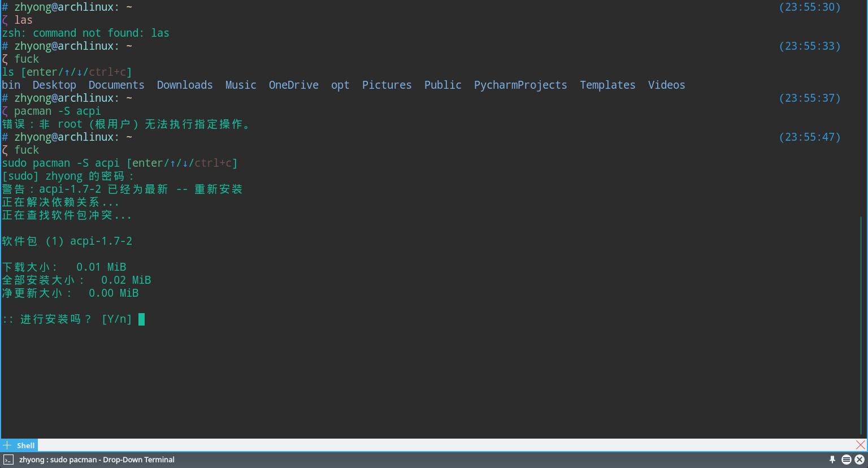
Task: Click the Templates entry in ls output
Action: coord(607,85)
